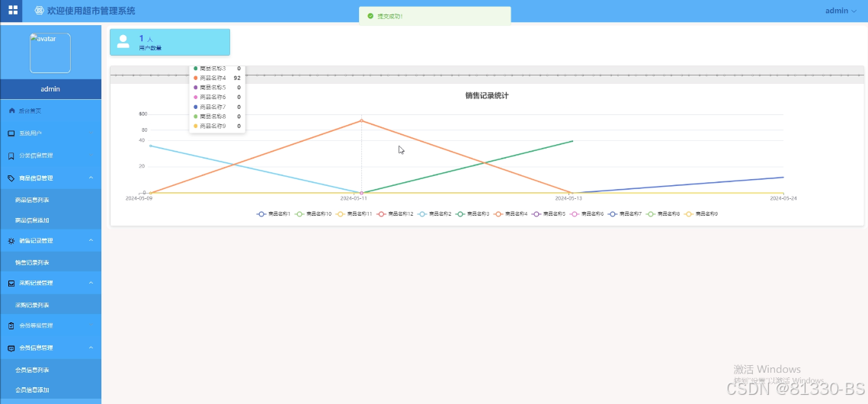Click the 商品名称4 row in the chart tooltip

217,78
